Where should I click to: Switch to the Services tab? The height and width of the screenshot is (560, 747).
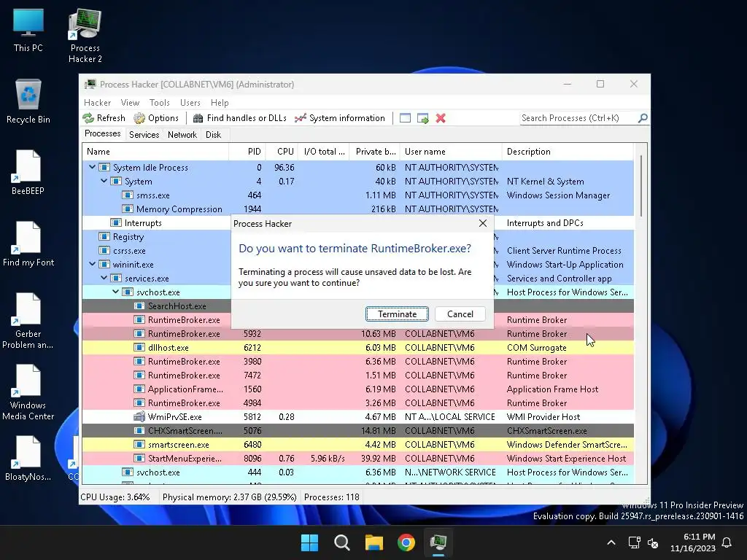click(144, 135)
